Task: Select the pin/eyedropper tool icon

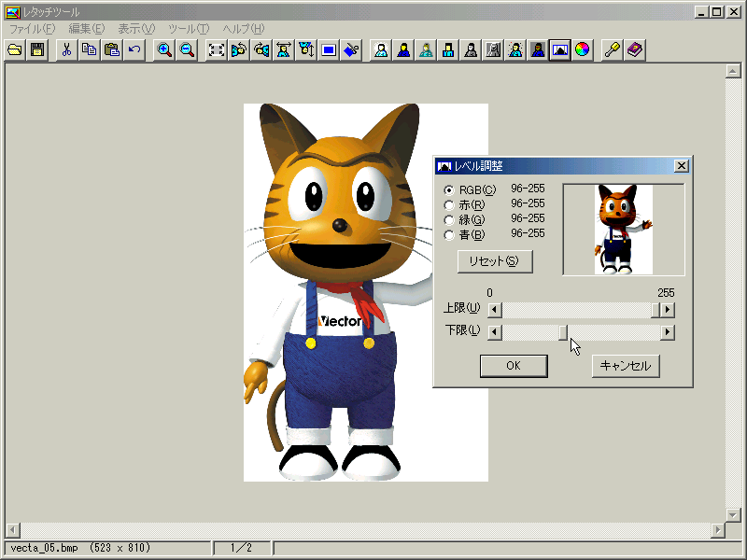Action: [x=613, y=49]
